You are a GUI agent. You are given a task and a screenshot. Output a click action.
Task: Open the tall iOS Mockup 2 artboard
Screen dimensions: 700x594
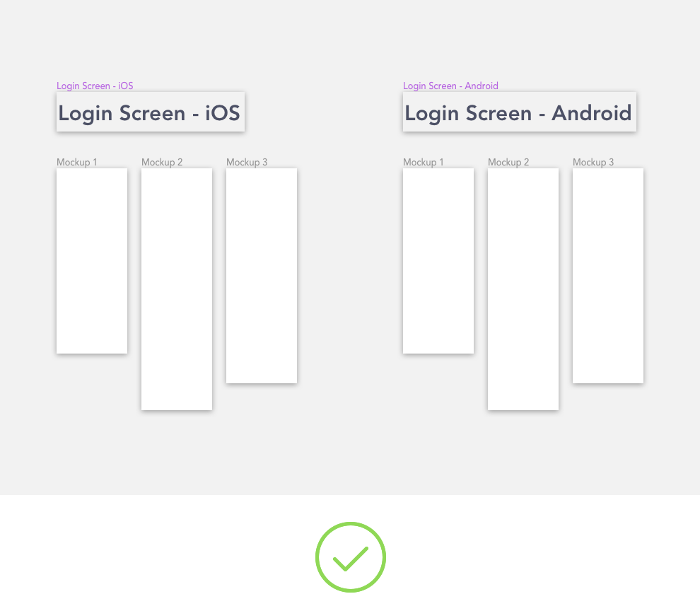[x=177, y=289]
